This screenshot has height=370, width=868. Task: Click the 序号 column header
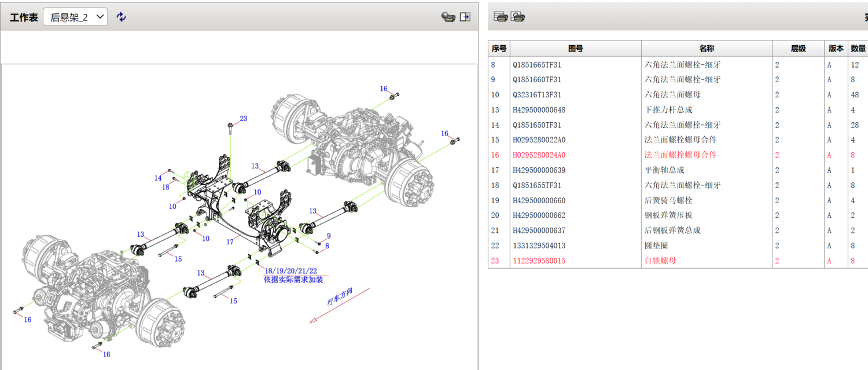pyautogui.click(x=498, y=49)
